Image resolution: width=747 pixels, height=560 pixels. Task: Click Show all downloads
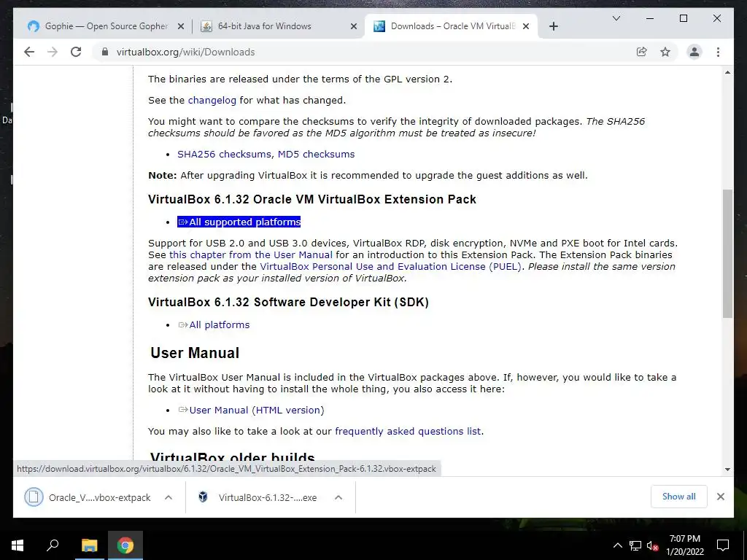(x=679, y=497)
